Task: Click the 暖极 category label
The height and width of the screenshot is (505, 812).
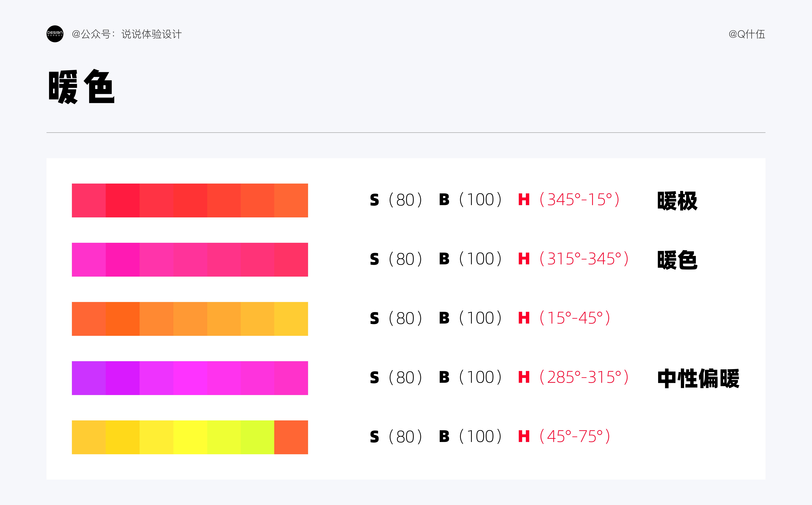Action: 677,201
